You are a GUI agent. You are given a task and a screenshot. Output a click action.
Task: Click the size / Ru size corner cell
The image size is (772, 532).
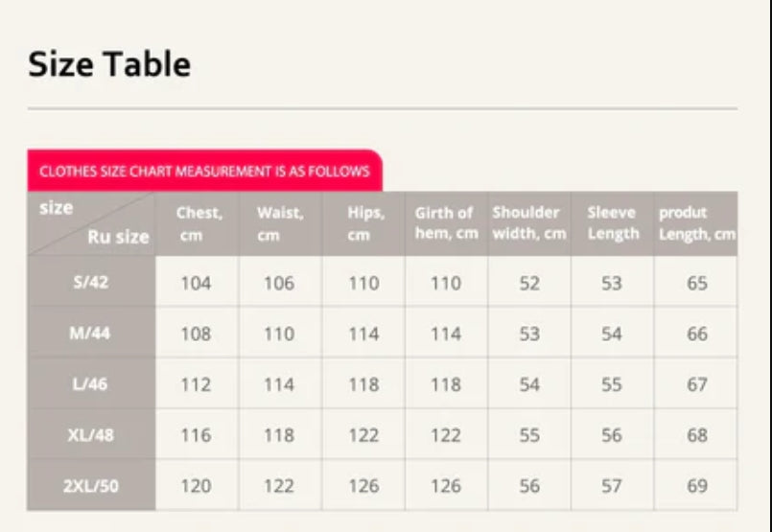(91, 224)
